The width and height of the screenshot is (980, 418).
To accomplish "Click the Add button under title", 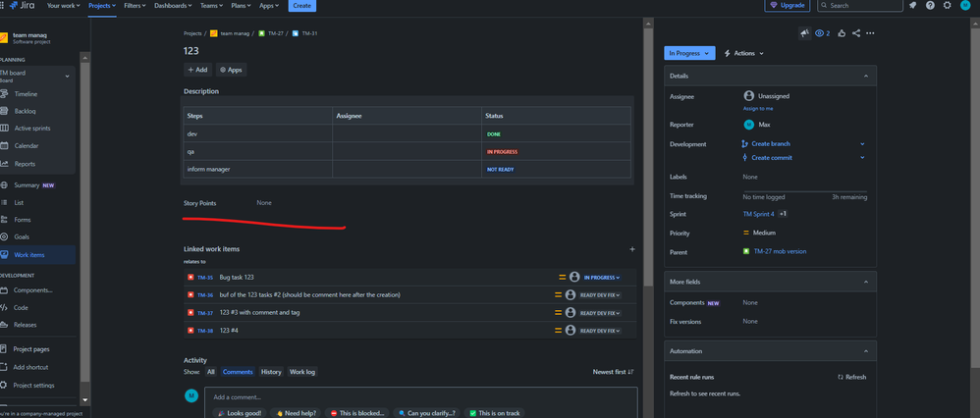I will click(x=197, y=70).
